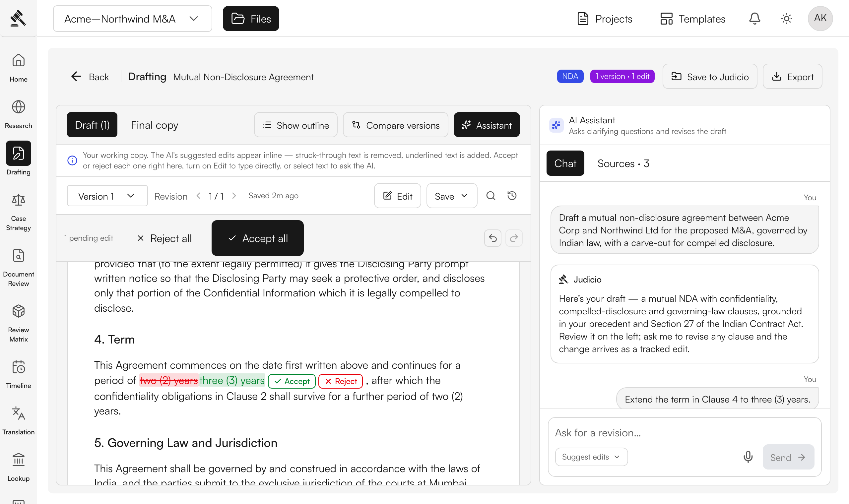Start voice input with the microphone
This screenshot has width=849, height=504.
tap(748, 457)
